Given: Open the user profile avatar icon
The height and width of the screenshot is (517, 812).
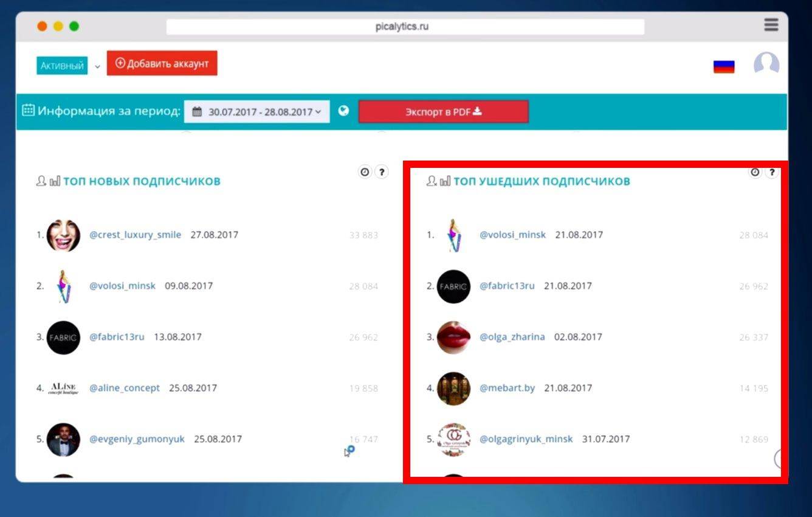Looking at the screenshot, I should (766, 64).
